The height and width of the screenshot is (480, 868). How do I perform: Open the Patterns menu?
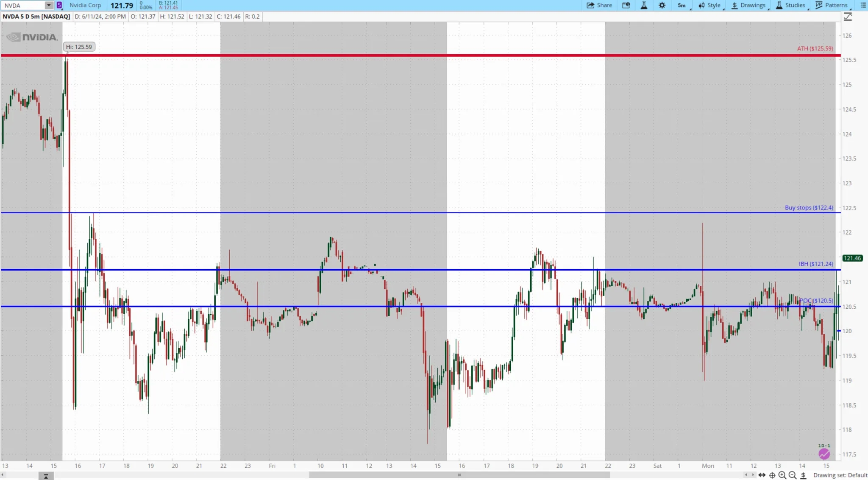coord(832,5)
